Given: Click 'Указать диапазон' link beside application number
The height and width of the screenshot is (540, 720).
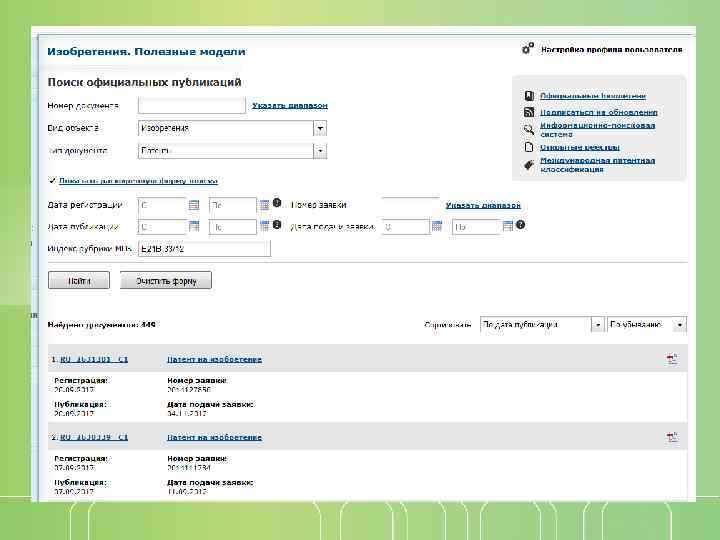Looking at the screenshot, I should [x=483, y=205].
